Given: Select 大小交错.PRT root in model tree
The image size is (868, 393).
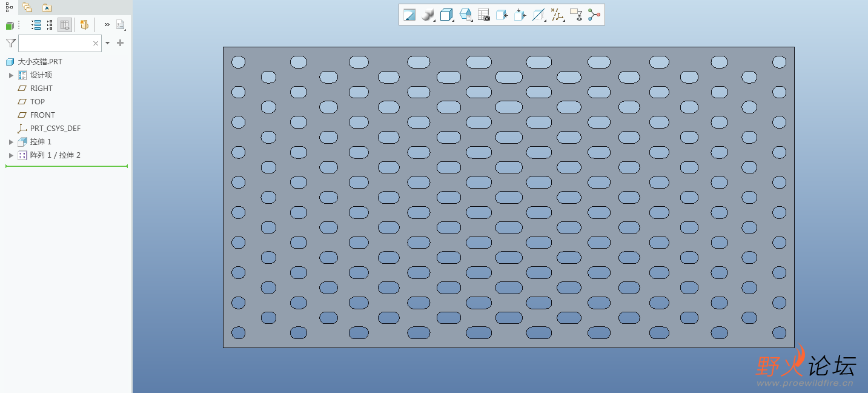Looking at the screenshot, I should [x=40, y=62].
